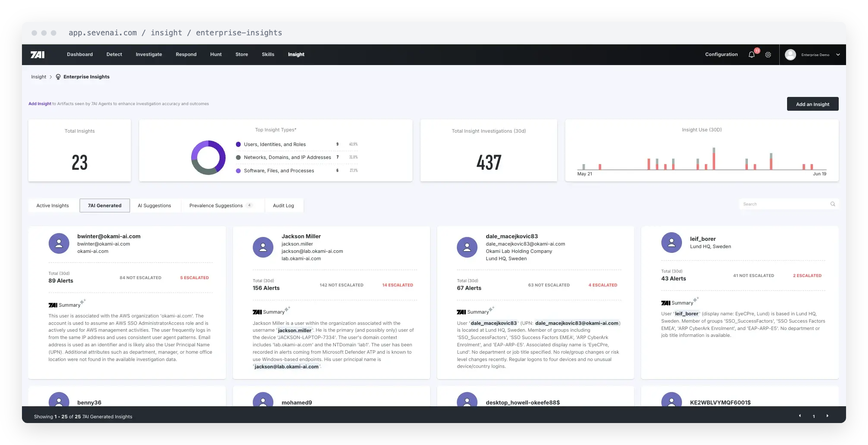Click the highlighted jackson@lab.okami-ai.com text
Viewport: 868px width, 445px height.
coord(286,367)
